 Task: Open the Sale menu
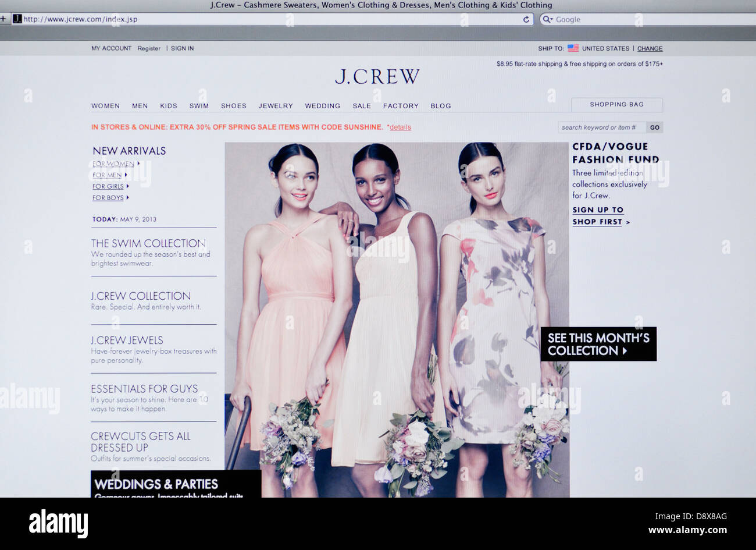click(362, 106)
